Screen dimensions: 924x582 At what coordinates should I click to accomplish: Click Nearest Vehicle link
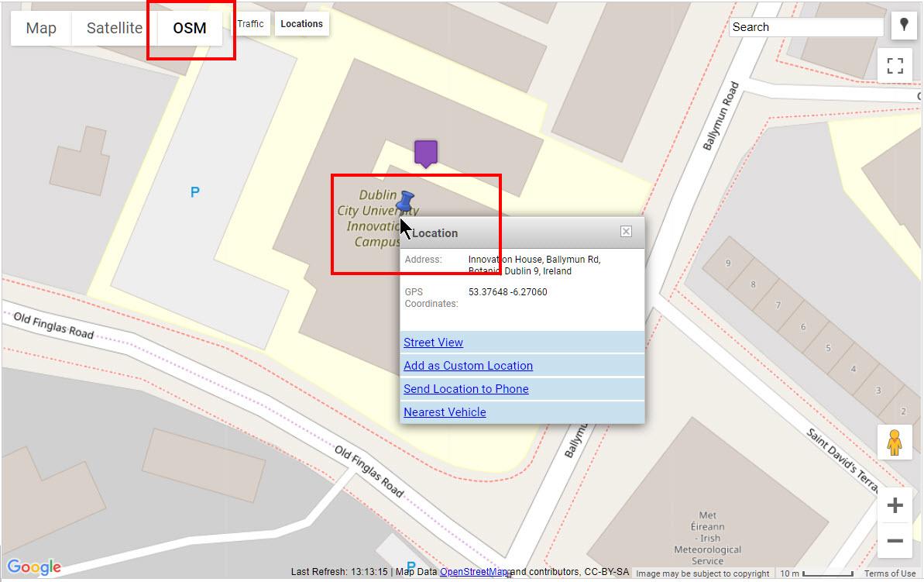(x=445, y=412)
